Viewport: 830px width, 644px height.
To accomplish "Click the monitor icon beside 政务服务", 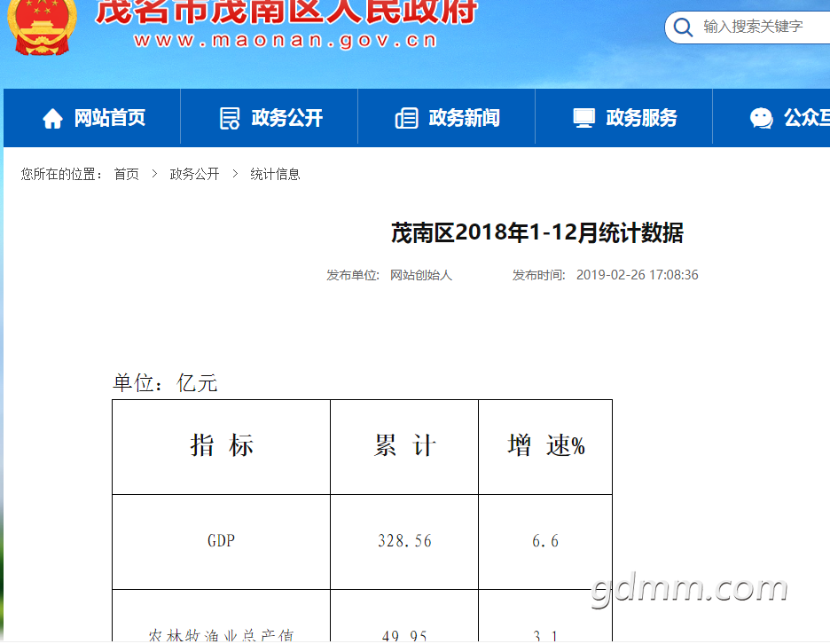I will click(x=583, y=118).
